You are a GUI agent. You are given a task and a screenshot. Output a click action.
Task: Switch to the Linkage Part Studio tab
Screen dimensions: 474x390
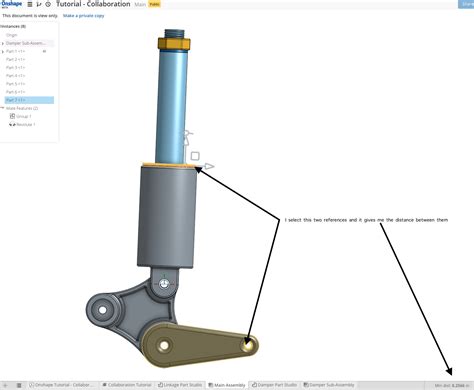180,385
